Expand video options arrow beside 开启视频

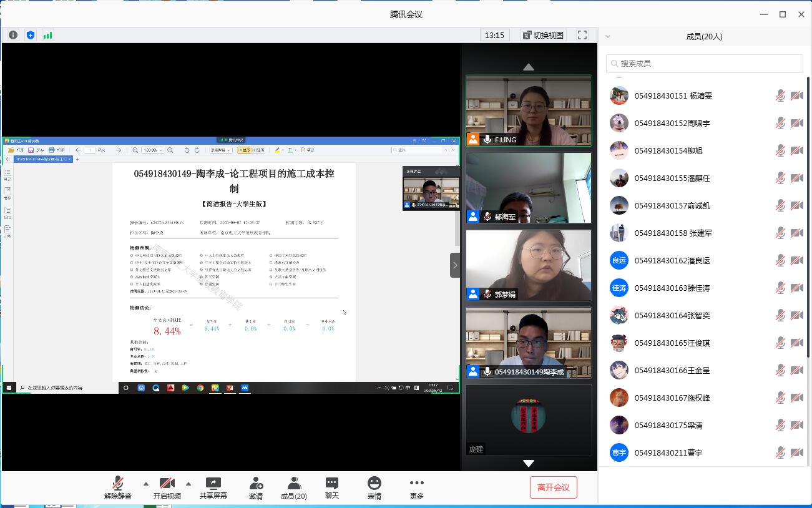(188, 484)
